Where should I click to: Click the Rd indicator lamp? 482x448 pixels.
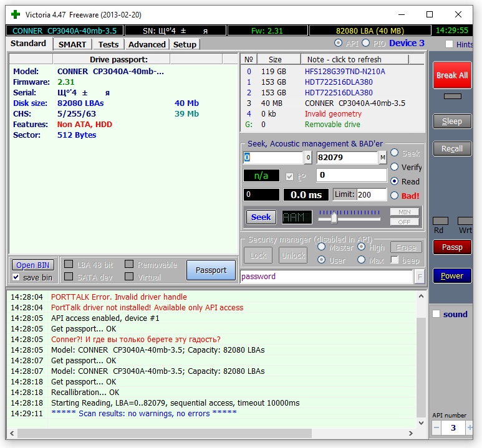440,221
